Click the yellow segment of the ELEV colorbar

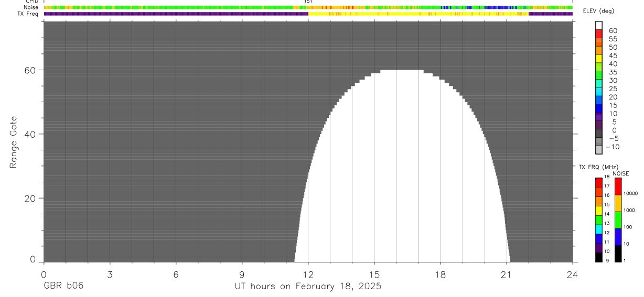coord(599,59)
